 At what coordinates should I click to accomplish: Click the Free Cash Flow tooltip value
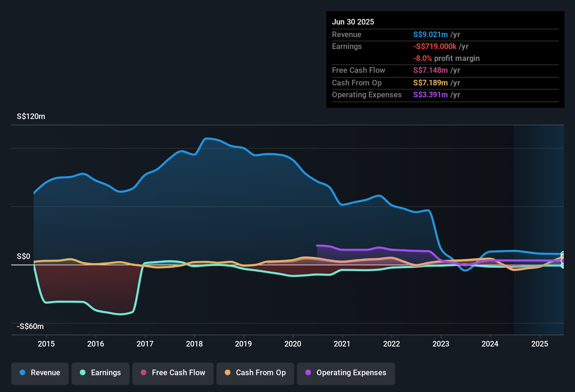[430, 70]
